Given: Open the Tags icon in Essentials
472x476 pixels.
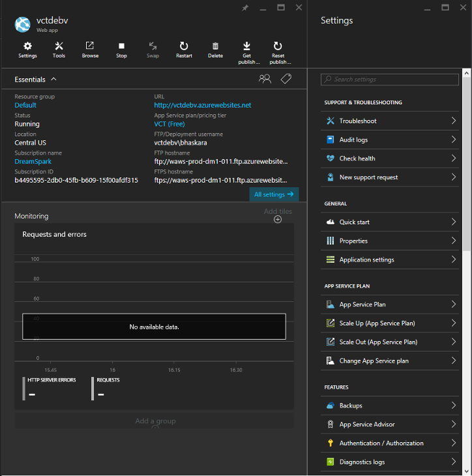Looking at the screenshot, I should [286, 79].
